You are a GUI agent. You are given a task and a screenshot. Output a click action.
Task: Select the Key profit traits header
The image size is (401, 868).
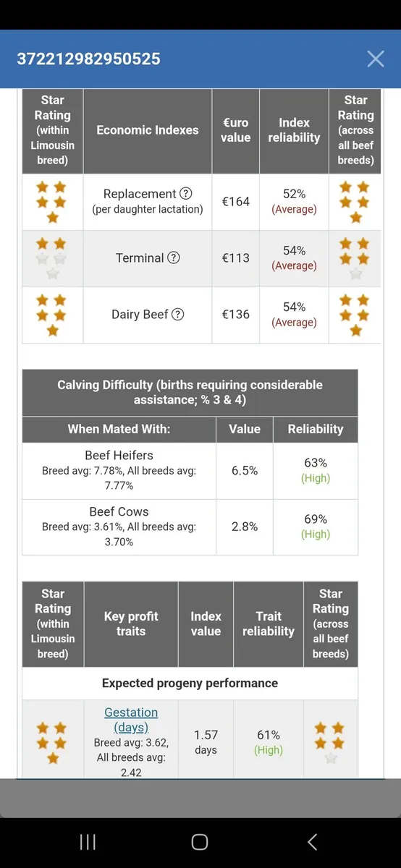tap(131, 624)
